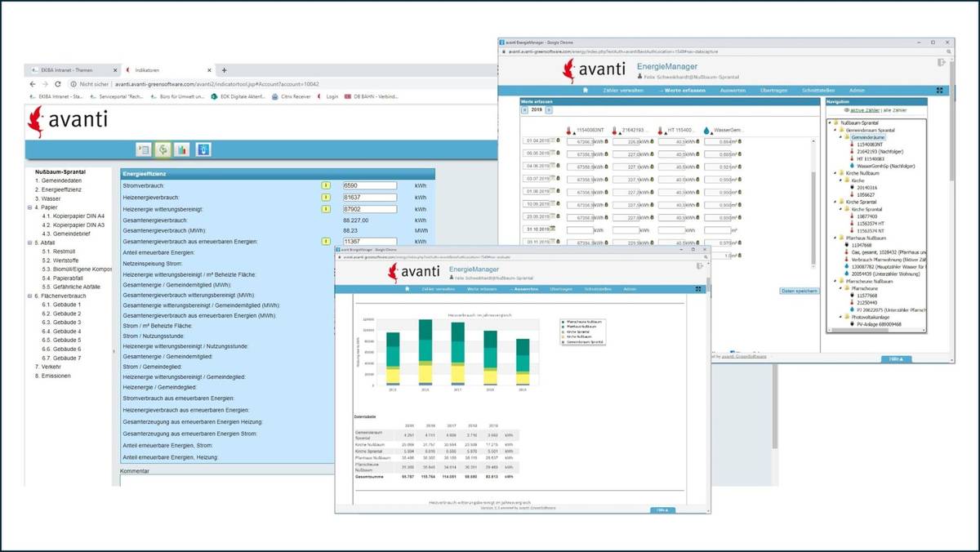Open the Zähler verwalten menu in top window

(x=625, y=90)
